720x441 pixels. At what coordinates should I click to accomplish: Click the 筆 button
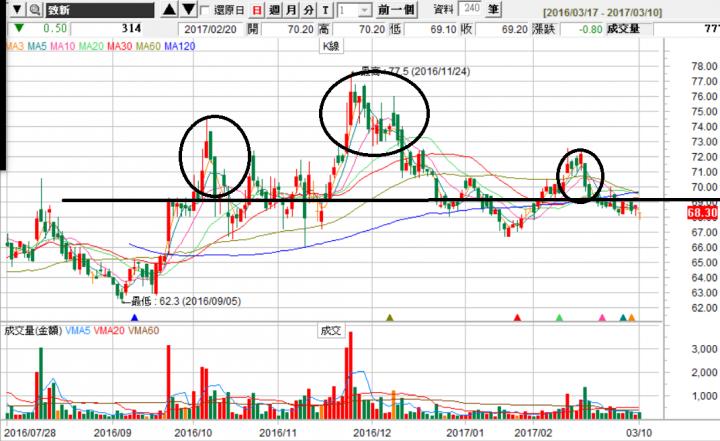pyautogui.click(x=494, y=9)
